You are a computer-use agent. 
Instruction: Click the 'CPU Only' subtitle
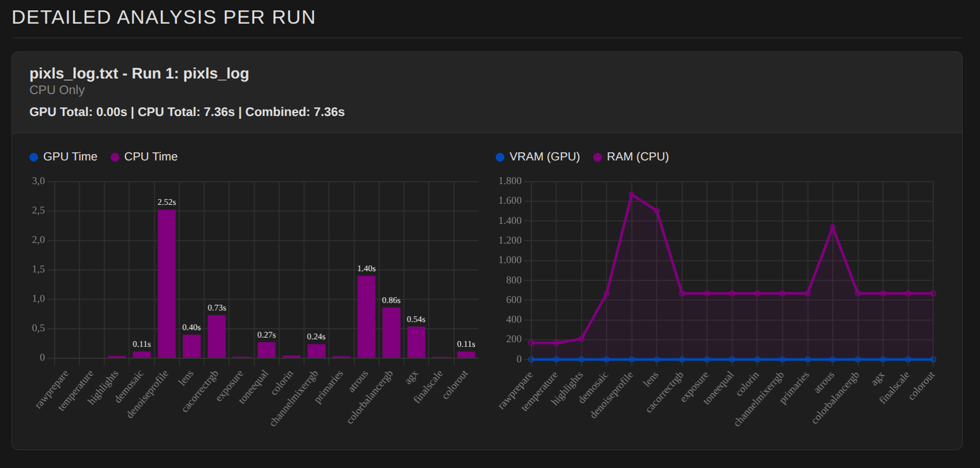click(57, 90)
